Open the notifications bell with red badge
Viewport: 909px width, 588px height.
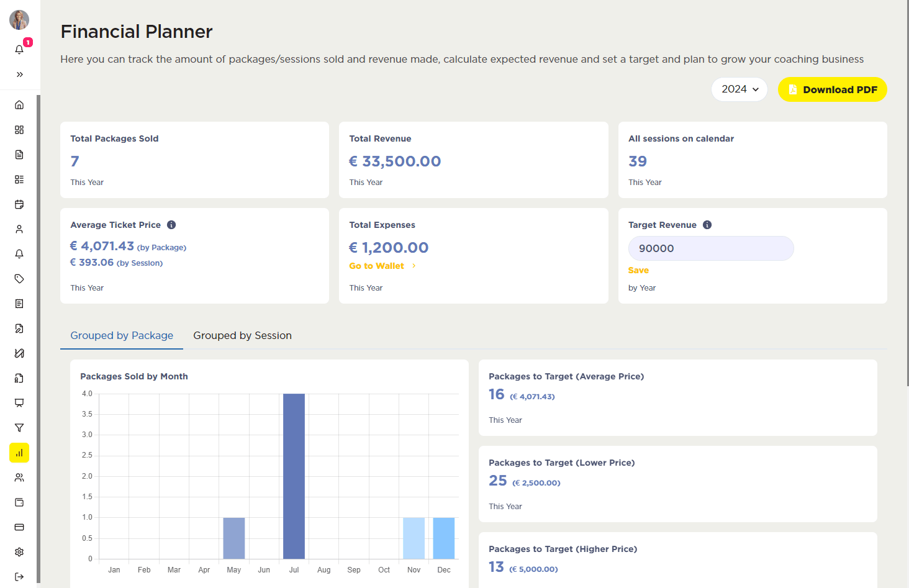point(19,50)
